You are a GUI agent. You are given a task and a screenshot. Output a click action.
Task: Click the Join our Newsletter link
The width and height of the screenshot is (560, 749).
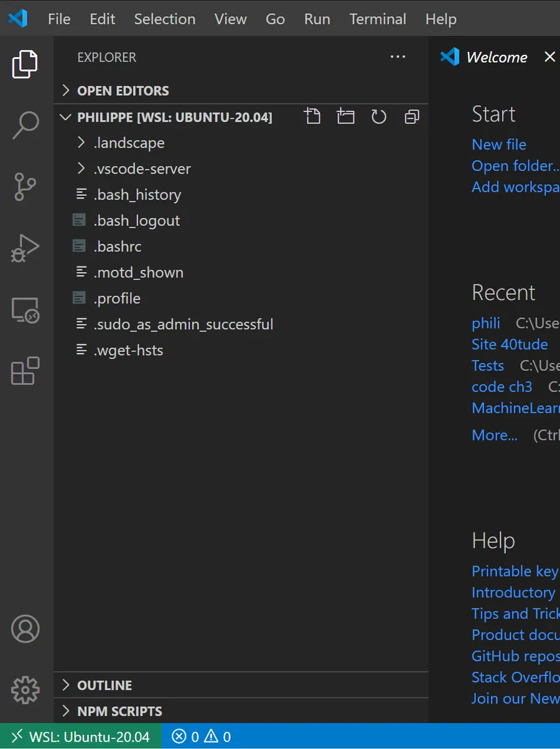coord(515,698)
